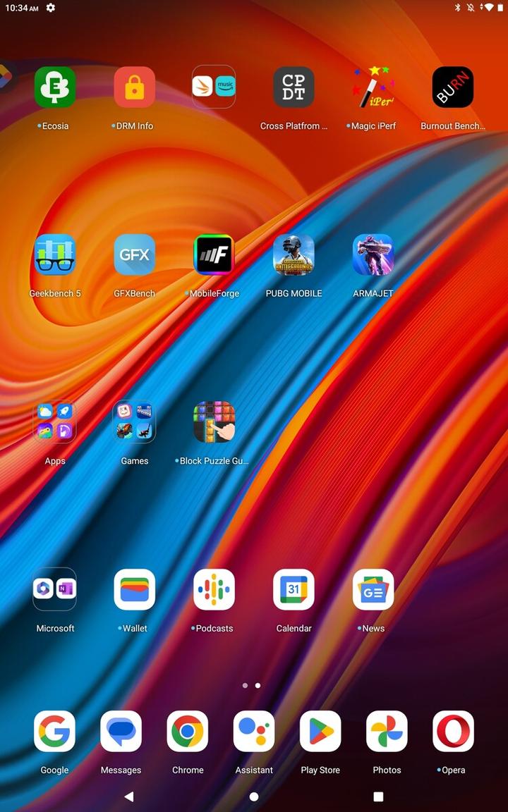The image size is (508, 812).
Task: Tap the partially hidden icon at left edge
Action: (x=5, y=78)
